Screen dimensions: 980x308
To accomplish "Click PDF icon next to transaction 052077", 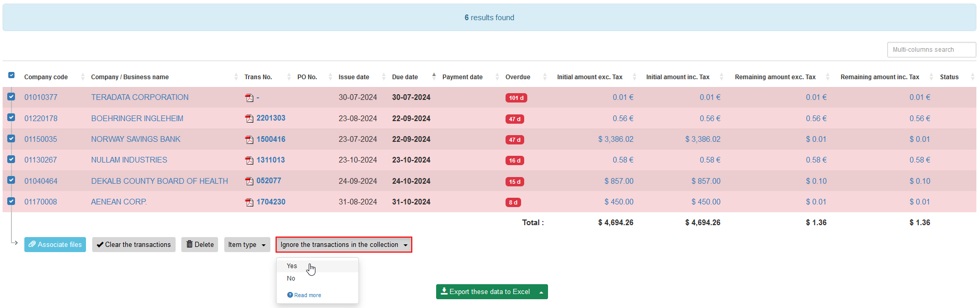I will [x=249, y=181].
